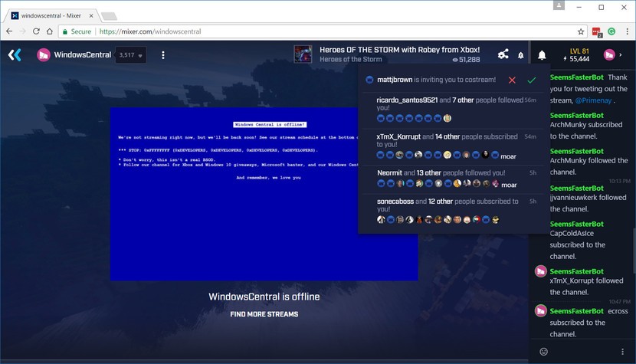Open the green circular extension icon

[x=611, y=31]
